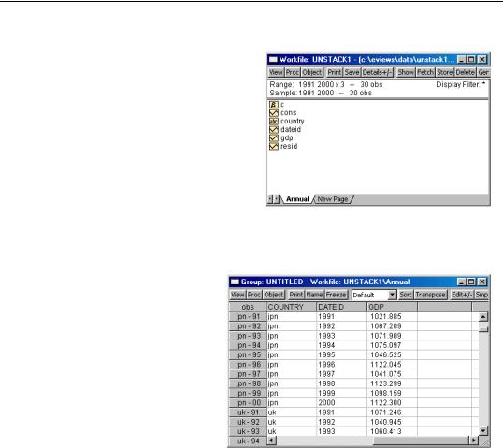The height and width of the screenshot is (448, 503).
Task: Open View menu in Workfile window
Action: pos(276,73)
